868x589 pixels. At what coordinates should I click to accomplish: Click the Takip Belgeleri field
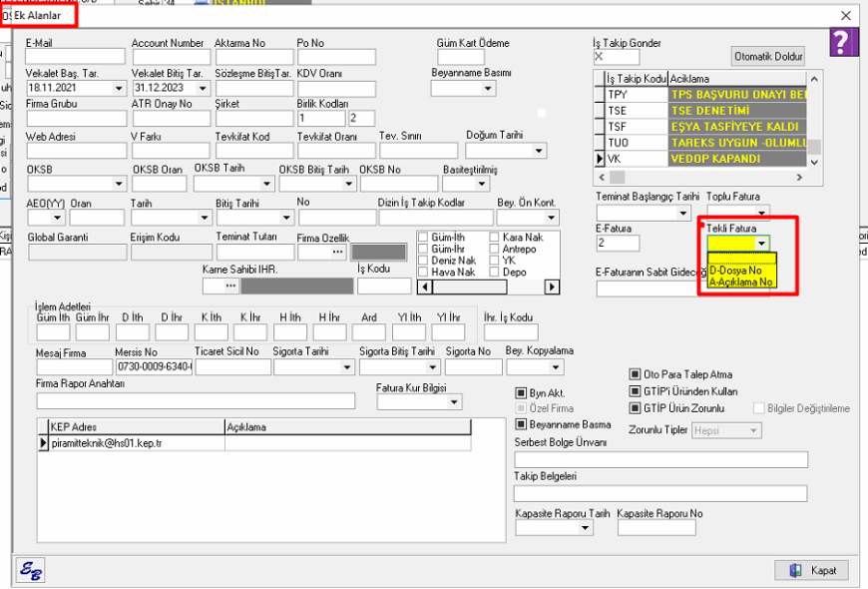[x=660, y=493]
